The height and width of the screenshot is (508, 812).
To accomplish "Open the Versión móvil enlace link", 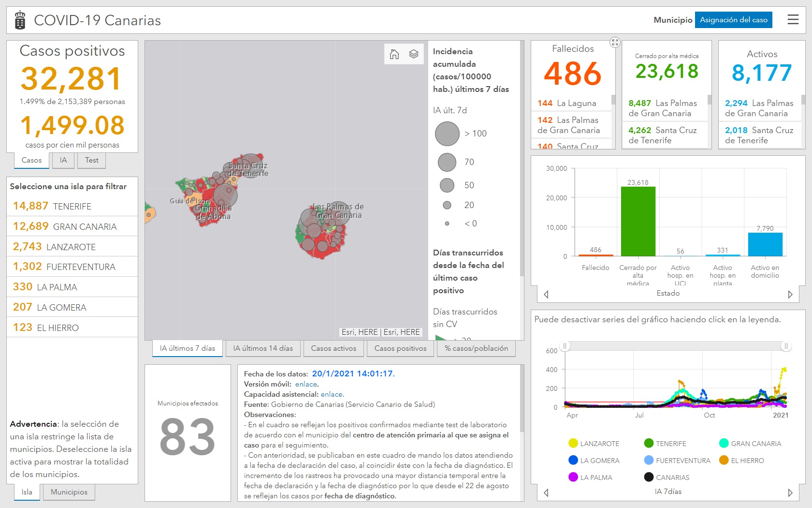I will coord(306,384).
